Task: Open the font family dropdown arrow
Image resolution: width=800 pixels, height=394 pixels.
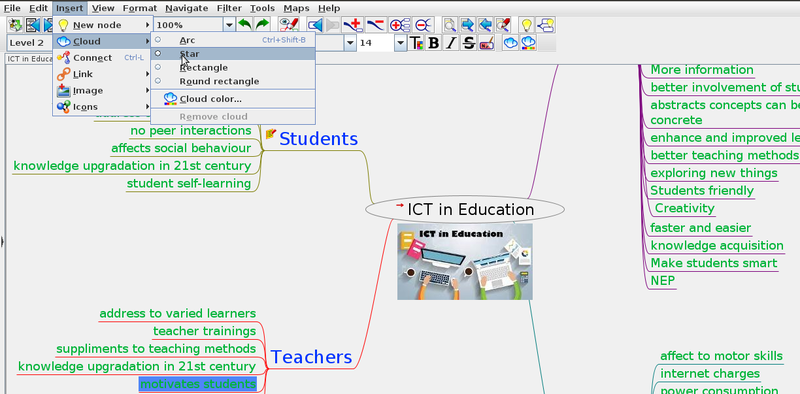Action: (349, 43)
